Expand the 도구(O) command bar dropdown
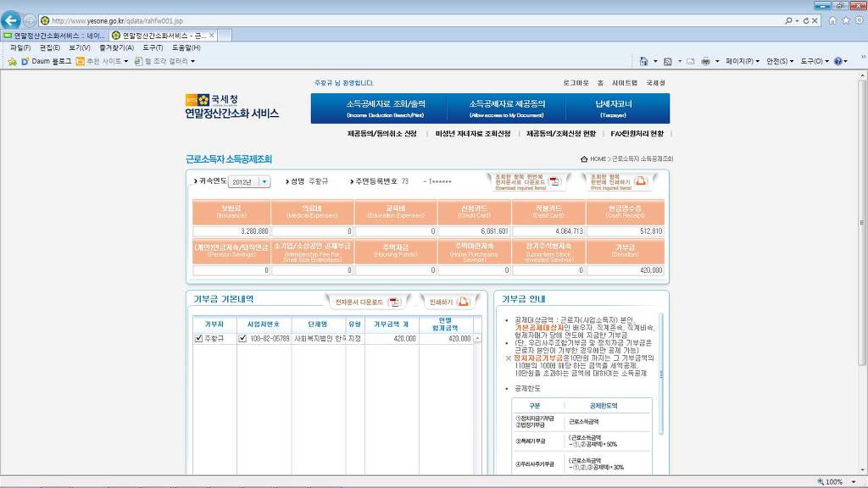The image size is (868, 488). click(815, 61)
